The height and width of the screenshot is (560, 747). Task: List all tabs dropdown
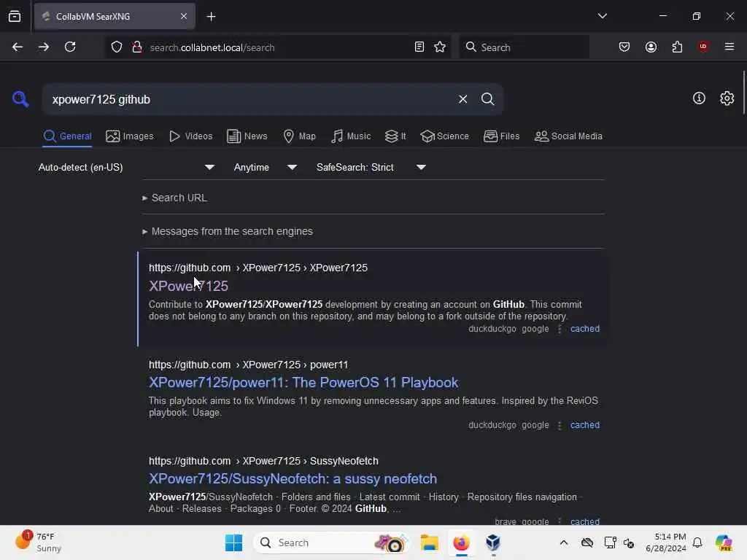click(x=602, y=16)
